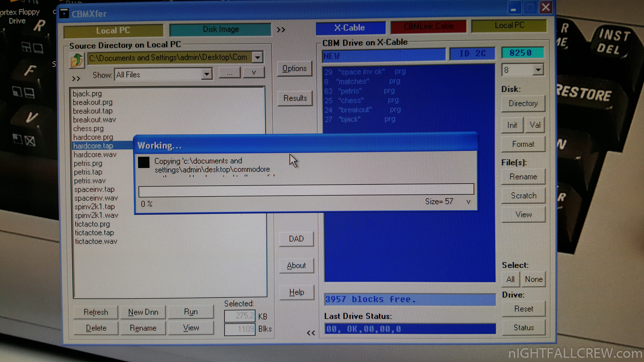Click Rename under File(s) on right
The height and width of the screenshot is (362, 644).
pyautogui.click(x=523, y=177)
